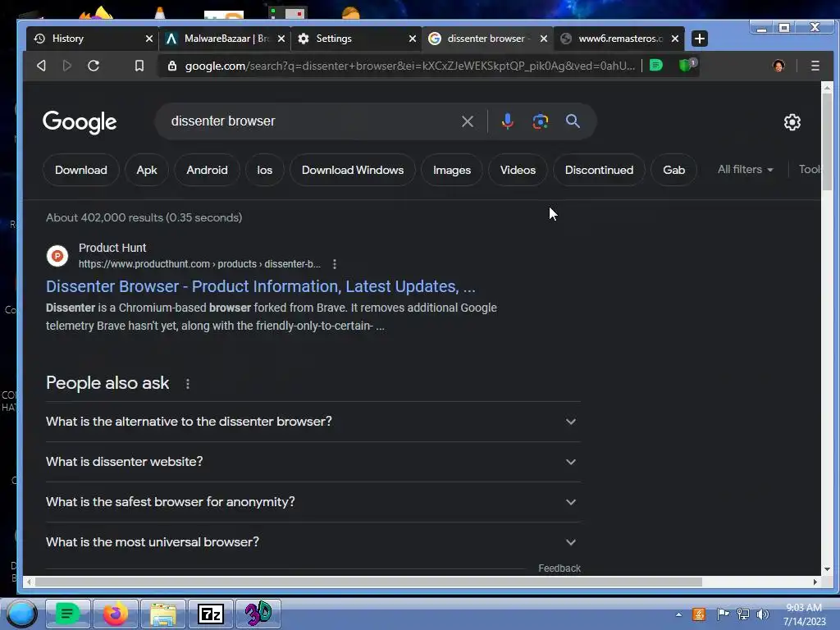Click the horizontal scrollbar right arrow
Image resolution: width=840 pixels, height=630 pixels.
[x=815, y=582]
